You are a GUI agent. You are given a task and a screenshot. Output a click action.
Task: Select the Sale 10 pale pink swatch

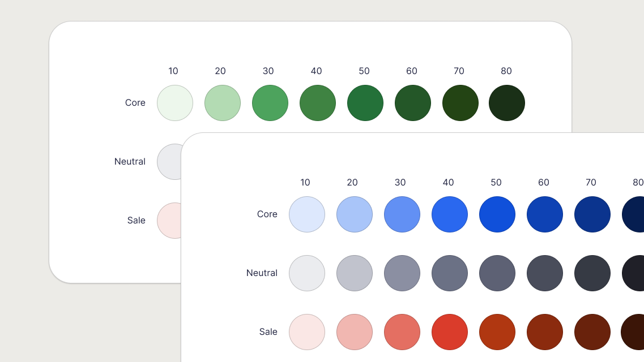(x=307, y=332)
